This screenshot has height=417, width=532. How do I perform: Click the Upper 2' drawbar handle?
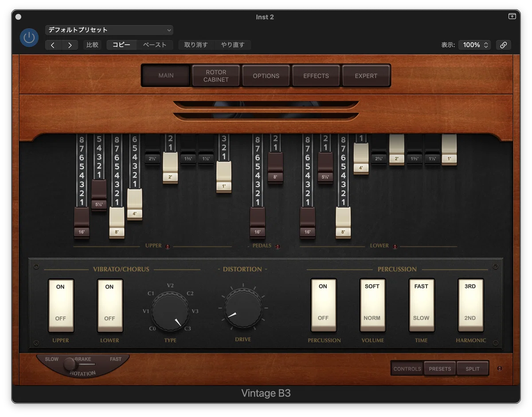pos(170,168)
